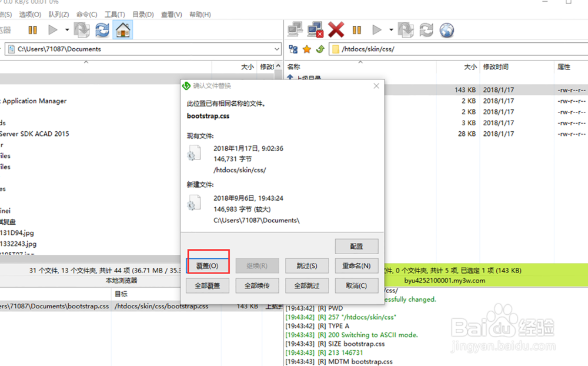This screenshot has width=588, height=366.
Task: Click the local pane play transfer icon
Action: [x=53, y=30]
